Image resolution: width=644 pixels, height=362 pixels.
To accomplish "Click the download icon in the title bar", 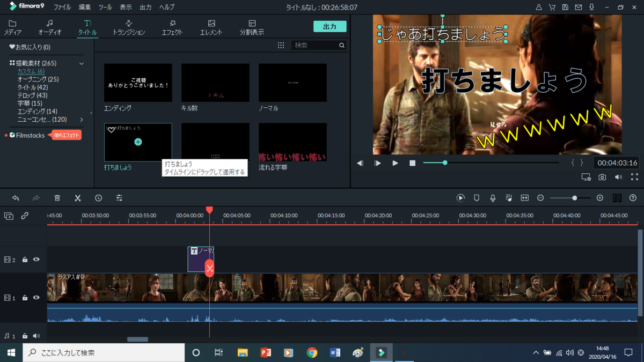I will [592, 8].
